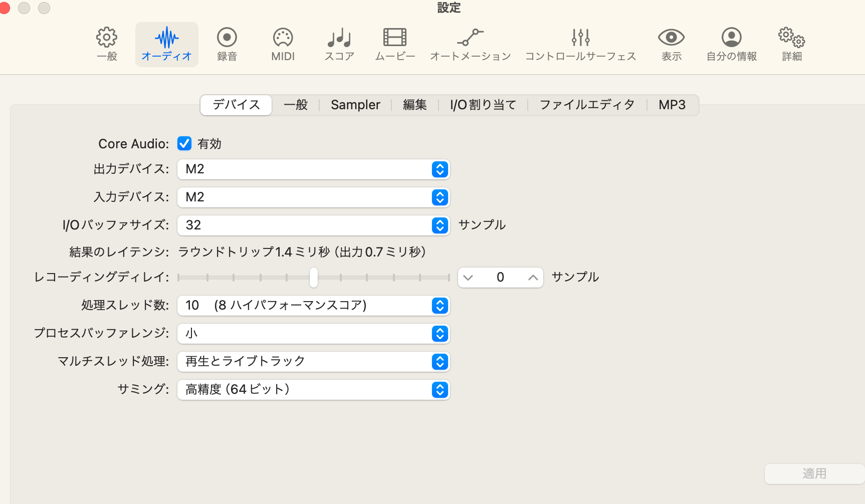Open the 録音 recording settings pane

(227, 44)
